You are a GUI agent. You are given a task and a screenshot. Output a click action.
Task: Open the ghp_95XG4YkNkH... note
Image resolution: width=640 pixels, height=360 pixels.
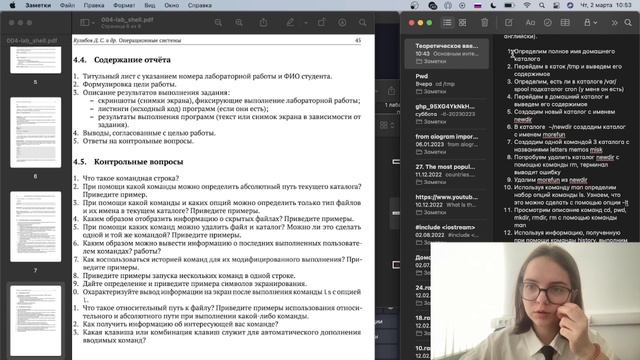pyautogui.click(x=447, y=114)
